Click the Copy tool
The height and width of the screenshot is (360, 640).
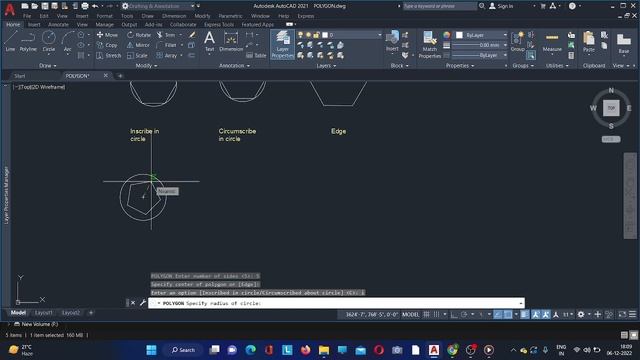pyautogui.click(x=107, y=45)
